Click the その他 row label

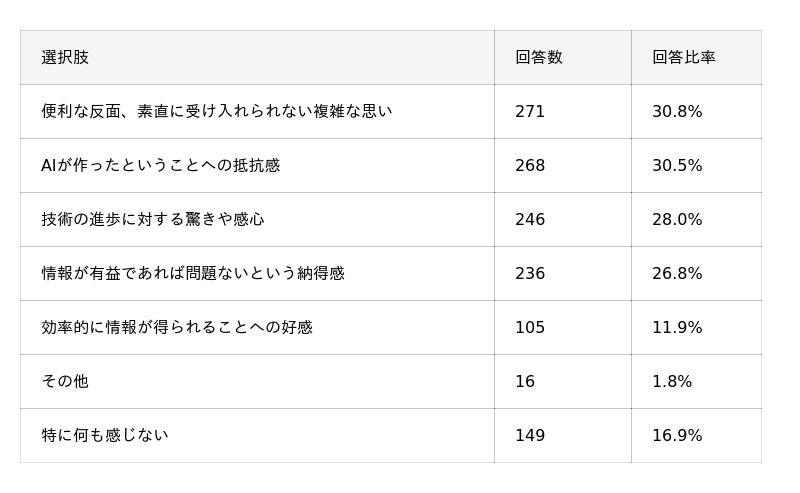click(65, 381)
